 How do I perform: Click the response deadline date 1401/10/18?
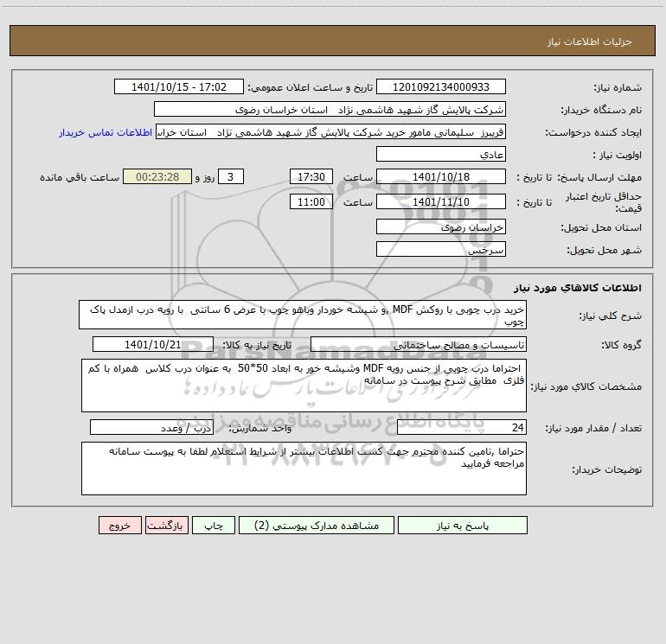click(441, 176)
